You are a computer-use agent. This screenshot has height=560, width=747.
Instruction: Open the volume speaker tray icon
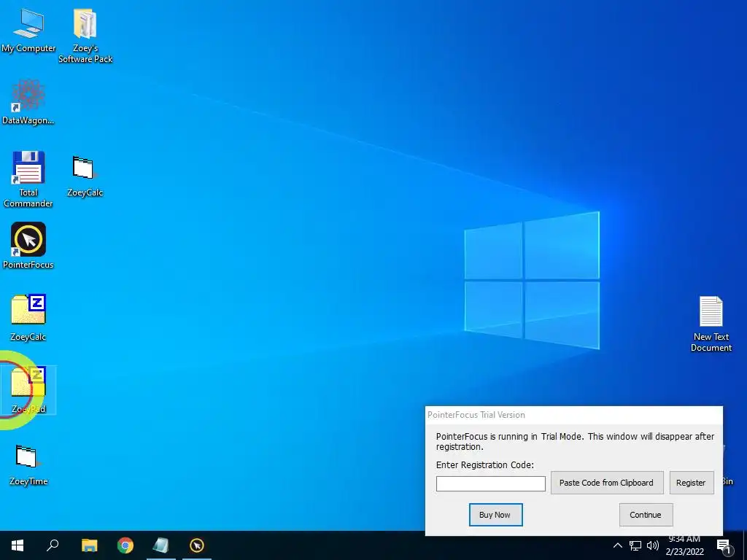point(653,545)
